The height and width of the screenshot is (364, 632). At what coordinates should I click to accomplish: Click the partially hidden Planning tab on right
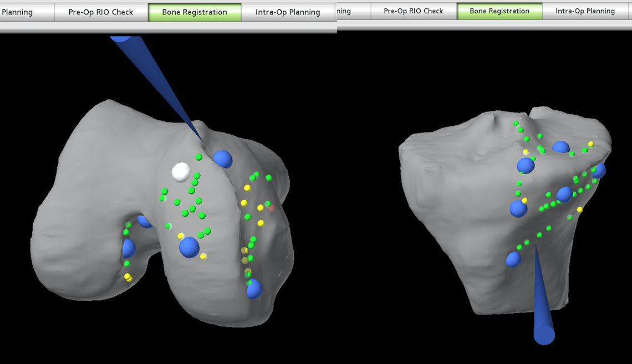click(x=344, y=11)
